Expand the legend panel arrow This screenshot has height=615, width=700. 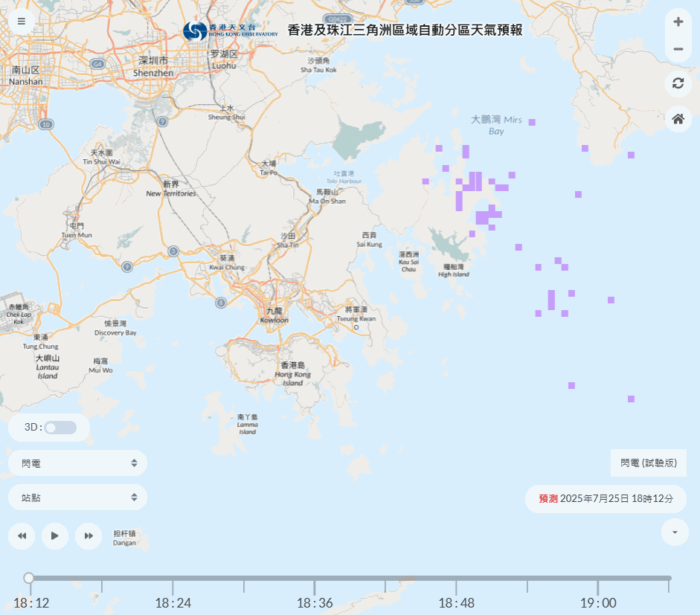click(x=675, y=532)
